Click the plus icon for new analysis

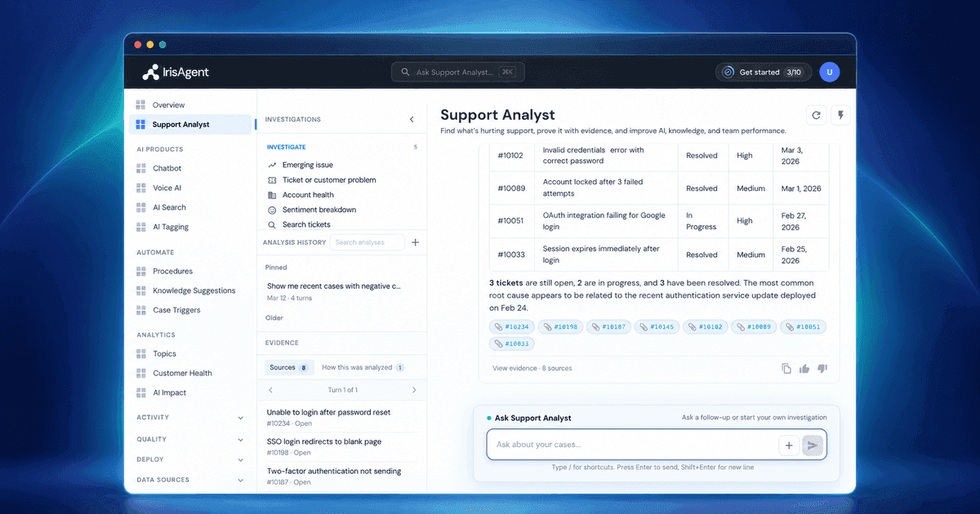click(415, 242)
